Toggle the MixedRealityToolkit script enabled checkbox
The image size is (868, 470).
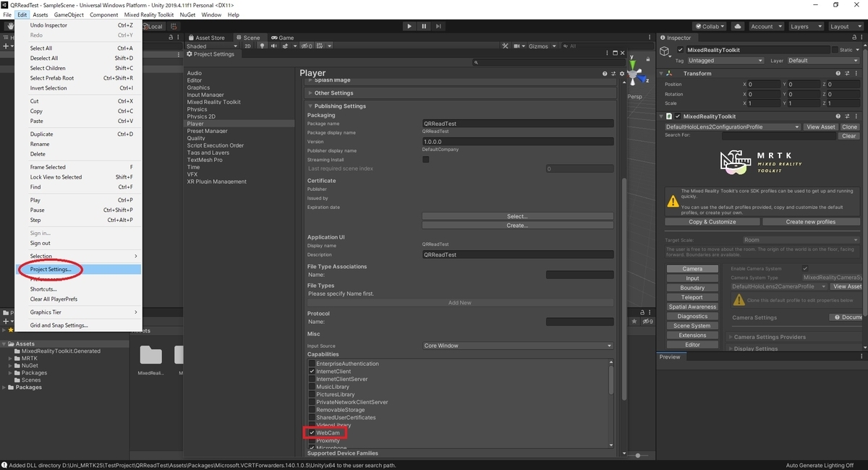click(x=678, y=116)
